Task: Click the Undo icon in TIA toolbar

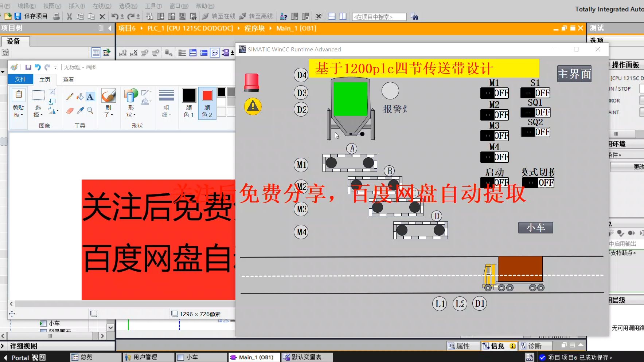Action: pyautogui.click(x=114, y=16)
